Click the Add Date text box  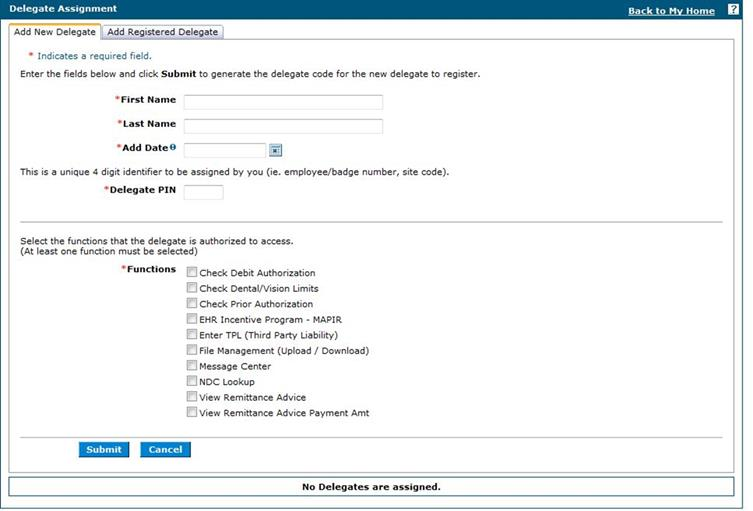[225, 150]
